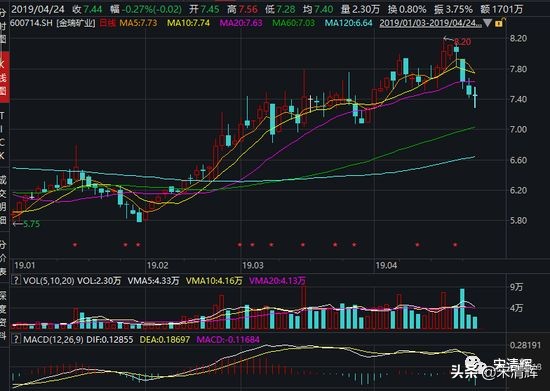Click the DIF:0.12855 value
This screenshot has width=550, height=391.
click(110, 339)
